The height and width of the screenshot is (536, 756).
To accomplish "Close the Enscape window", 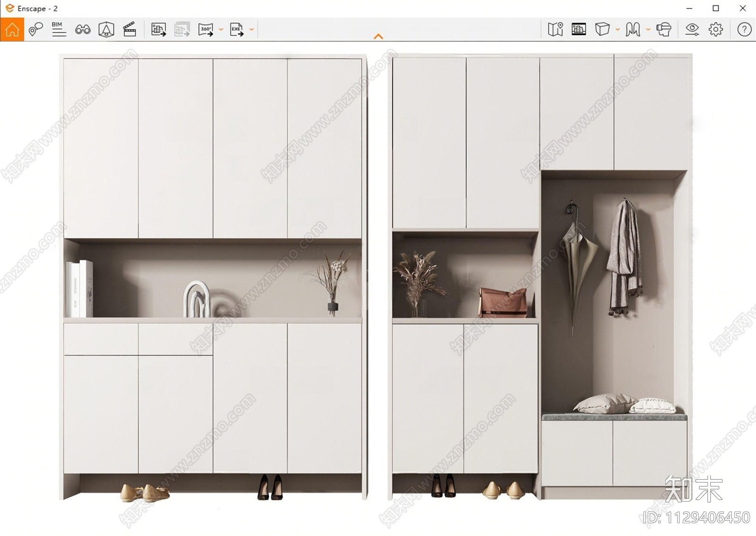I will [x=743, y=8].
